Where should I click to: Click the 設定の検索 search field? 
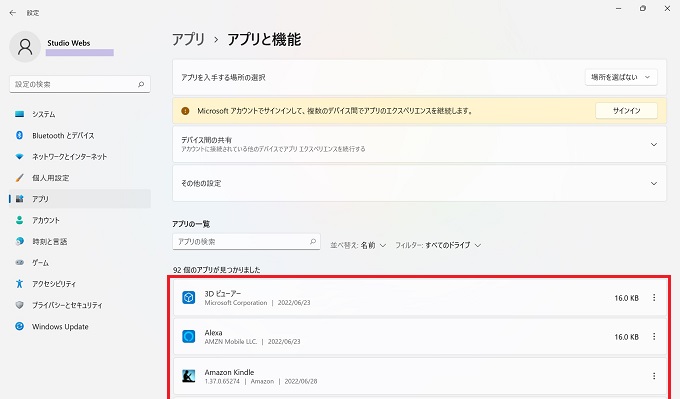[x=80, y=84]
